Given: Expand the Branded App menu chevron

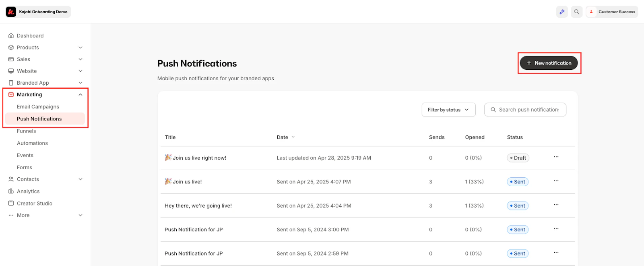Looking at the screenshot, I should click(x=80, y=83).
